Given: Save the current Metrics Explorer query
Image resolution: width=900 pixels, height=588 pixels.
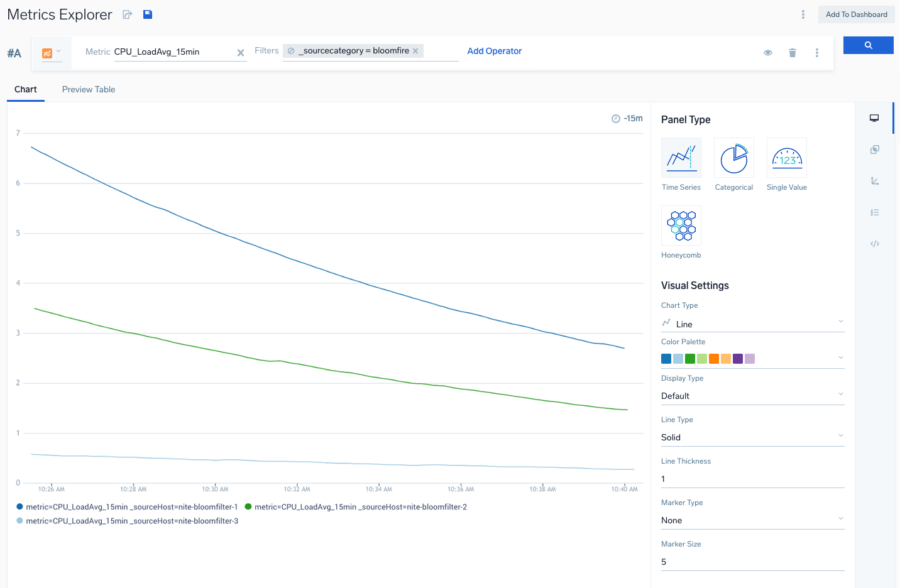Looking at the screenshot, I should (148, 14).
